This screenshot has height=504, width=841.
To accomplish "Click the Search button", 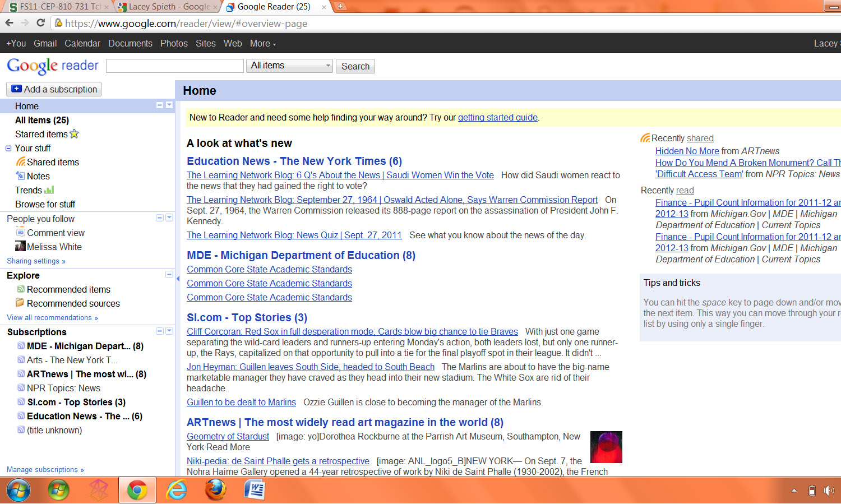I will pyautogui.click(x=355, y=66).
